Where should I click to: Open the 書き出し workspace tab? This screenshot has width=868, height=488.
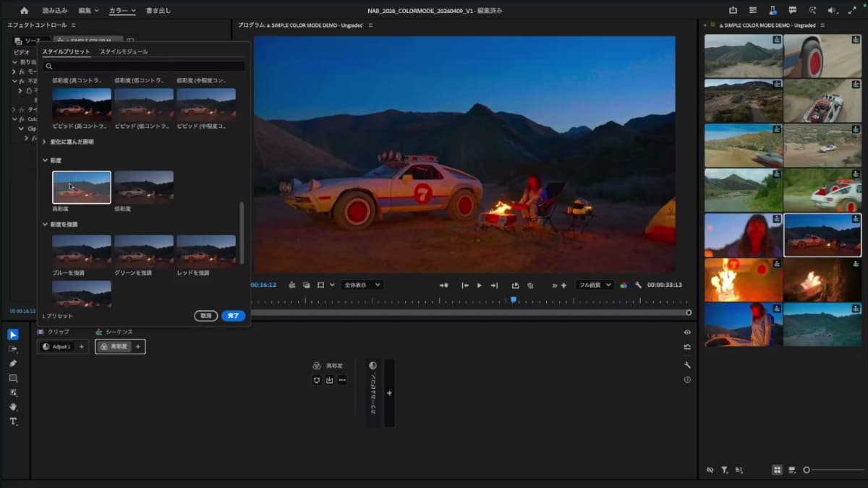pyautogui.click(x=158, y=11)
